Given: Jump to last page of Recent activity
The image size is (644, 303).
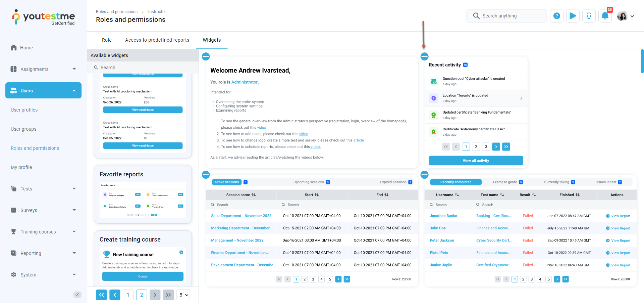Looking at the screenshot, I should pyautogui.click(x=506, y=146).
